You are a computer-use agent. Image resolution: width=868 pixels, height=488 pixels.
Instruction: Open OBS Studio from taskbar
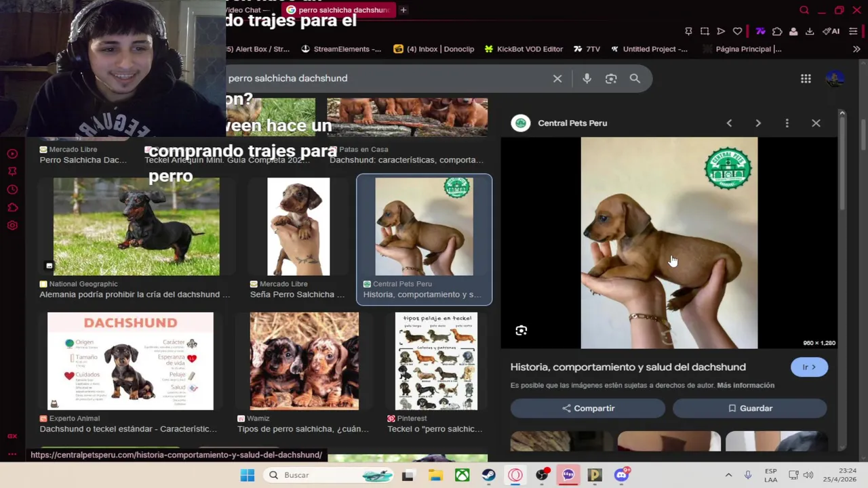(x=542, y=475)
